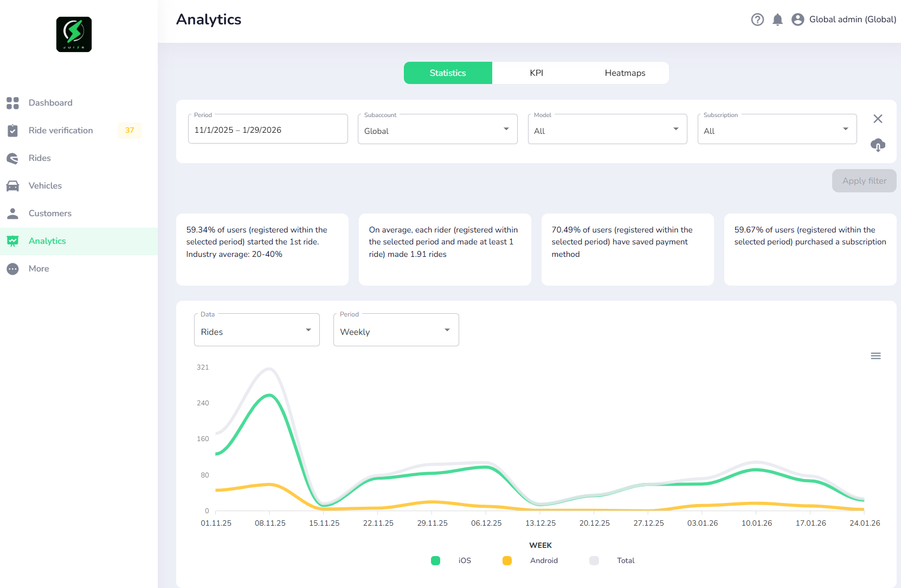The width and height of the screenshot is (901, 588).
Task: Open chart Period dropdown showing Weekly
Action: (x=396, y=329)
